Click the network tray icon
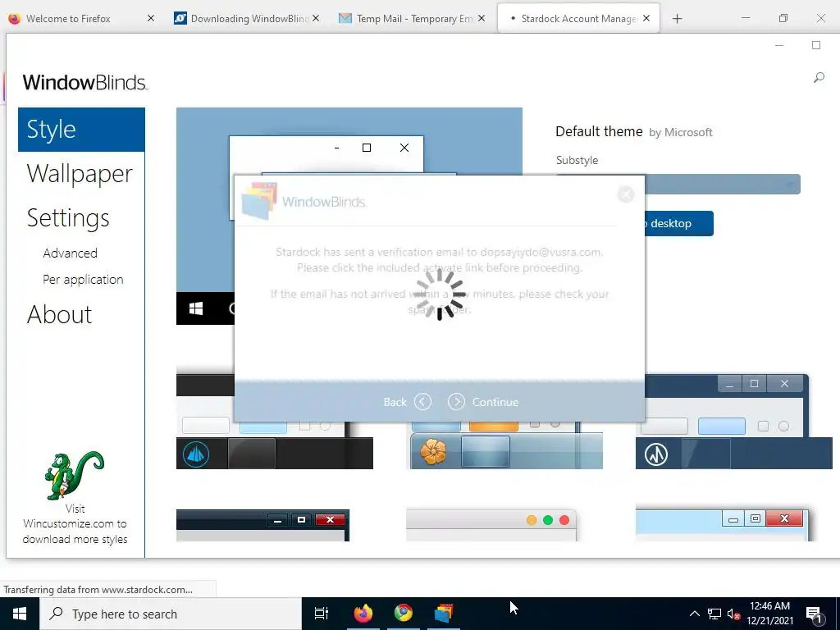The width and height of the screenshot is (840, 630). (714, 614)
